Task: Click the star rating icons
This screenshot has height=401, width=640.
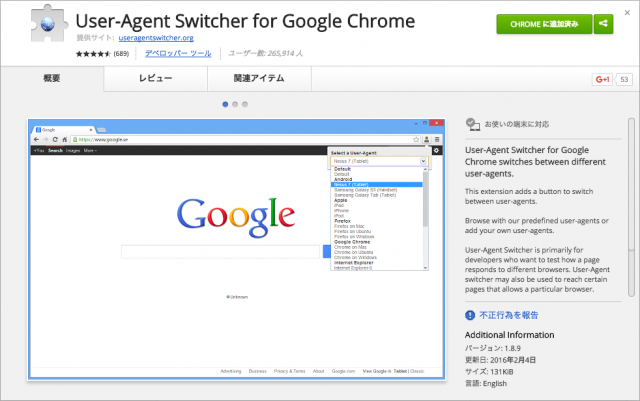Action: click(x=91, y=52)
